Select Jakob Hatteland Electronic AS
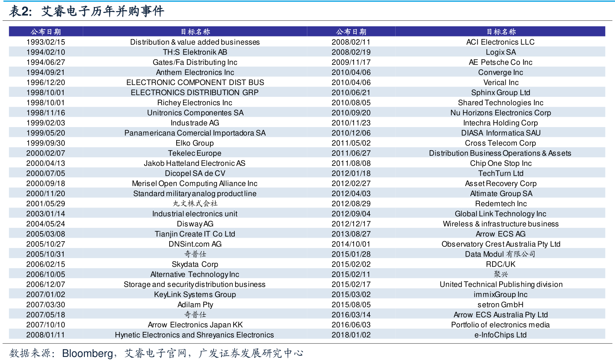Viewport: 615px width, 364px height. [195, 164]
